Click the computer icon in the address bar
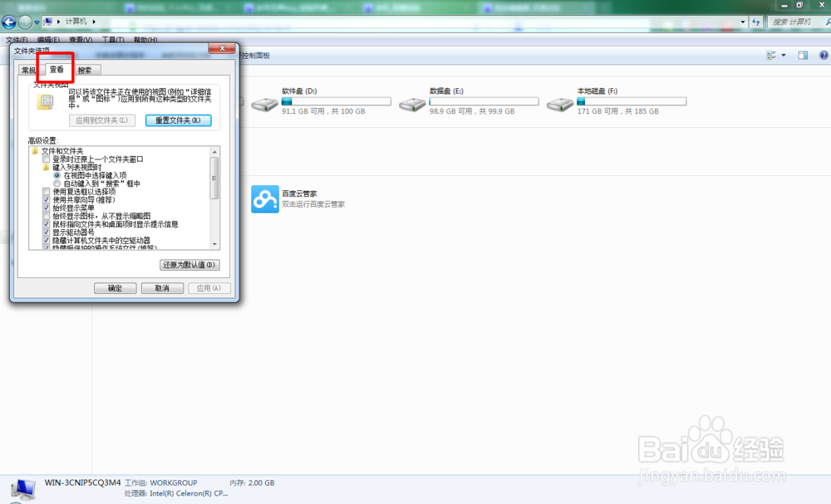The width and height of the screenshot is (831, 504). 47,22
